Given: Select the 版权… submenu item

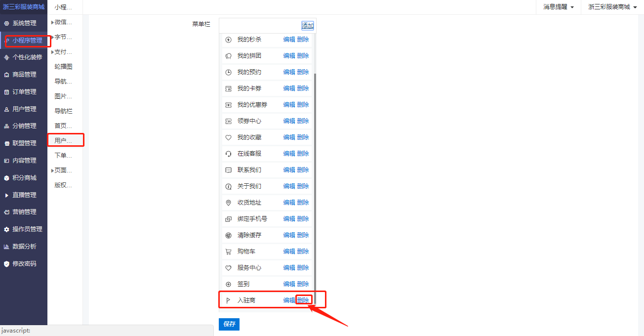Looking at the screenshot, I should [64, 185].
